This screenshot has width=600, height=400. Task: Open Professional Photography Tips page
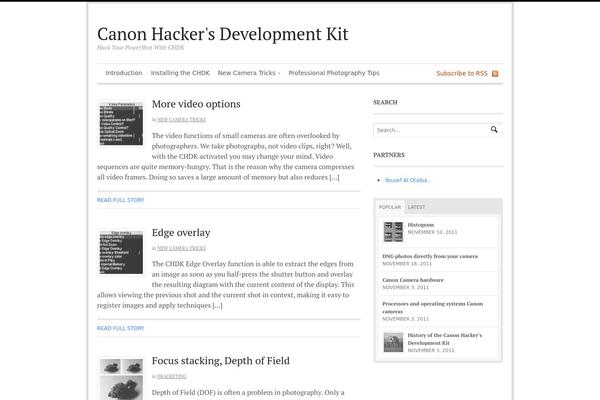[x=334, y=73]
